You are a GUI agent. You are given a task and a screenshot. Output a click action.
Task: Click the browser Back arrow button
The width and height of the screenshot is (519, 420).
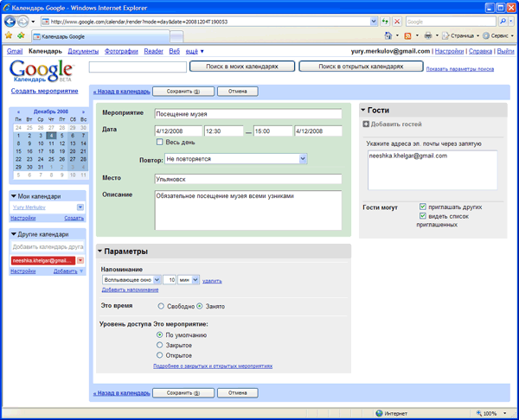10,22
